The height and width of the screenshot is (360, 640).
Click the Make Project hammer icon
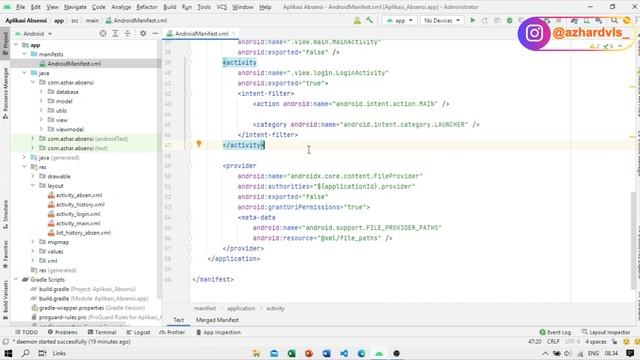[369, 20]
